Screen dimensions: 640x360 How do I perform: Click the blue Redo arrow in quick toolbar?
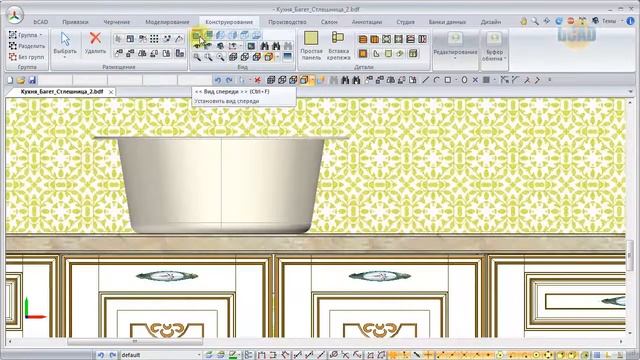click(x=229, y=80)
